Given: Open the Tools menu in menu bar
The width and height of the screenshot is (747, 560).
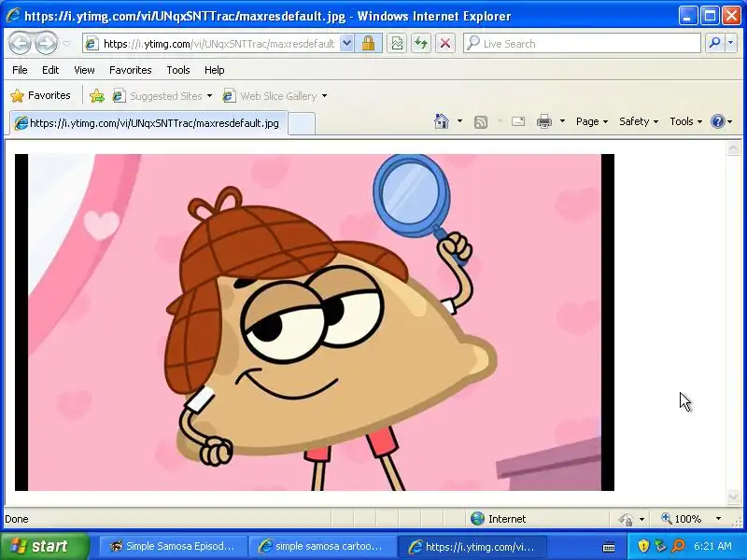Looking at the screenshot, I should [x=178, y=70].
